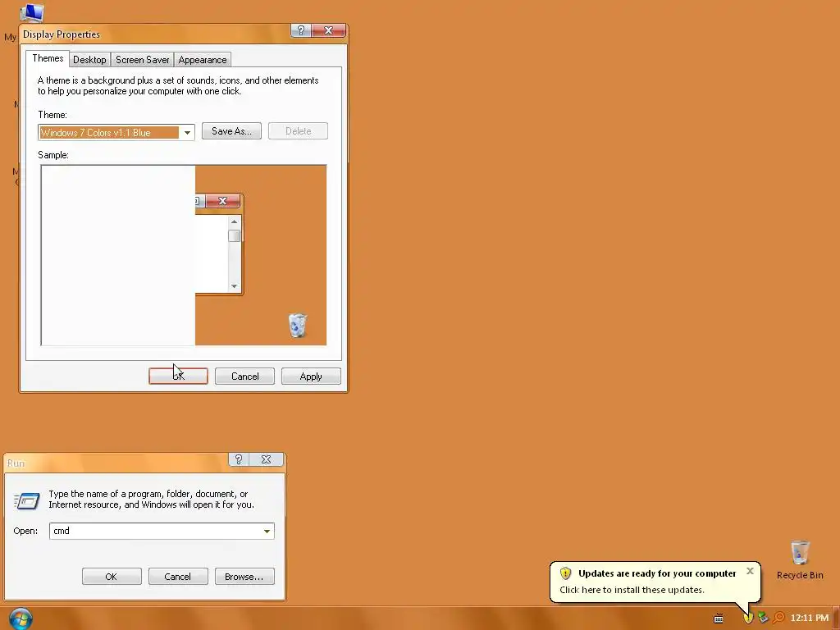Confirm Display Properties with OK
840x630 pixels.
pyautogui.click(x=178, y=376)
